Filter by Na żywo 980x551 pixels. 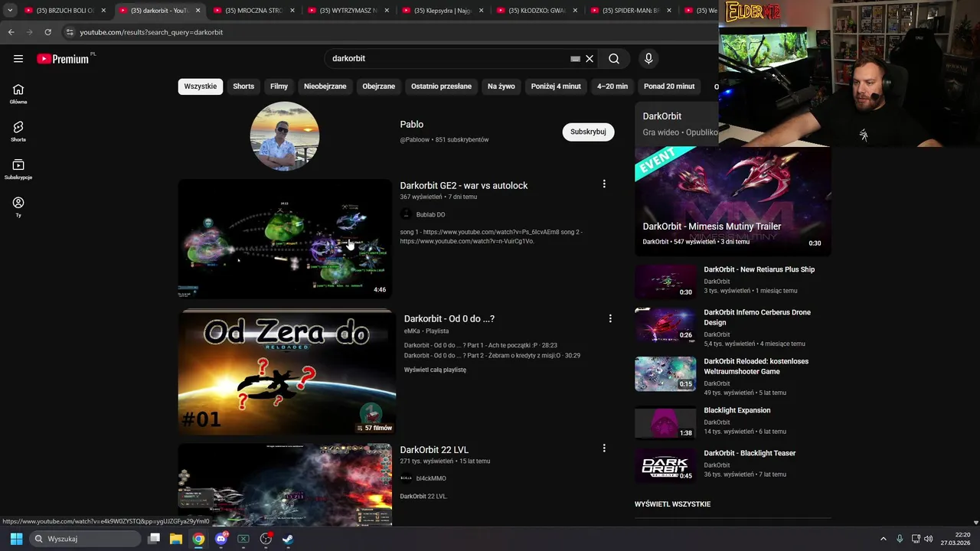point(501,86)
